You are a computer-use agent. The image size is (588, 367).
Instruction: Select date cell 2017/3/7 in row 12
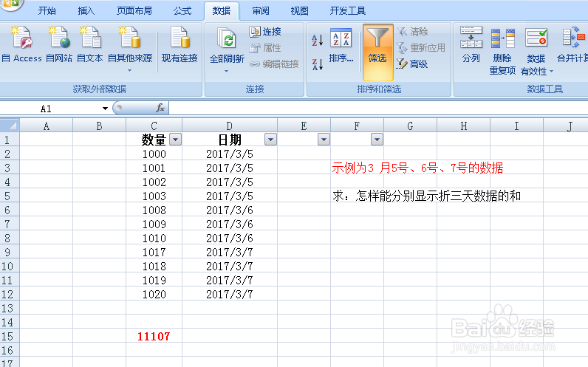click(230, 295)
